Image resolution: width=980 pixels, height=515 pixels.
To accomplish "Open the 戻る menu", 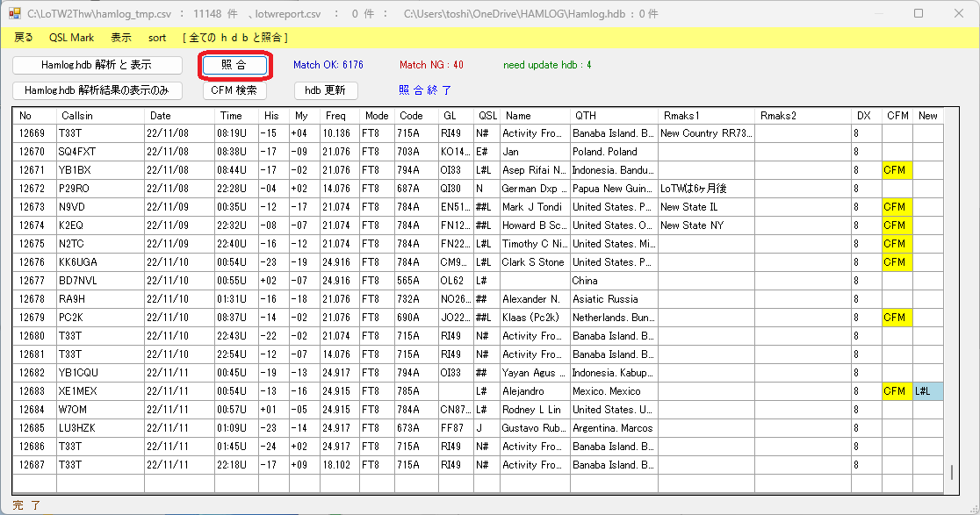I will tap(24, 38).
